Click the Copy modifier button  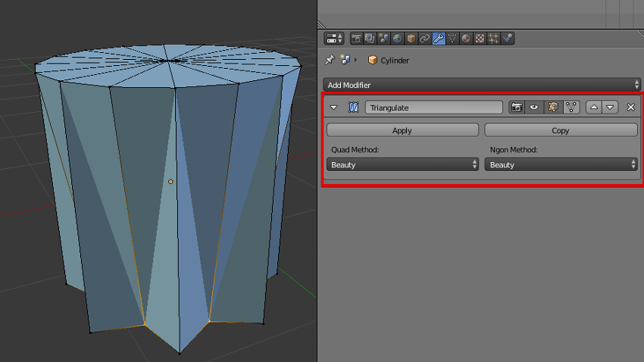561,130
